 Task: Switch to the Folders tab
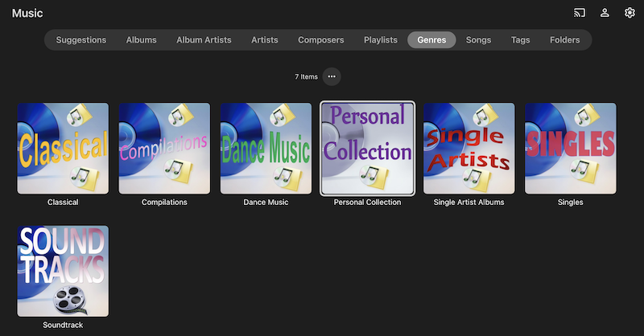click(565, 40)
